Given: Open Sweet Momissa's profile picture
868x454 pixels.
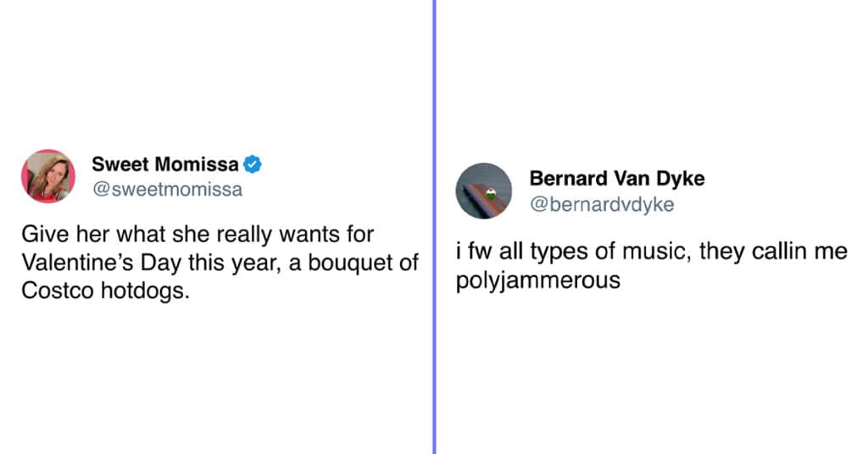Looking at the screenshot, I should click(48, 176).
